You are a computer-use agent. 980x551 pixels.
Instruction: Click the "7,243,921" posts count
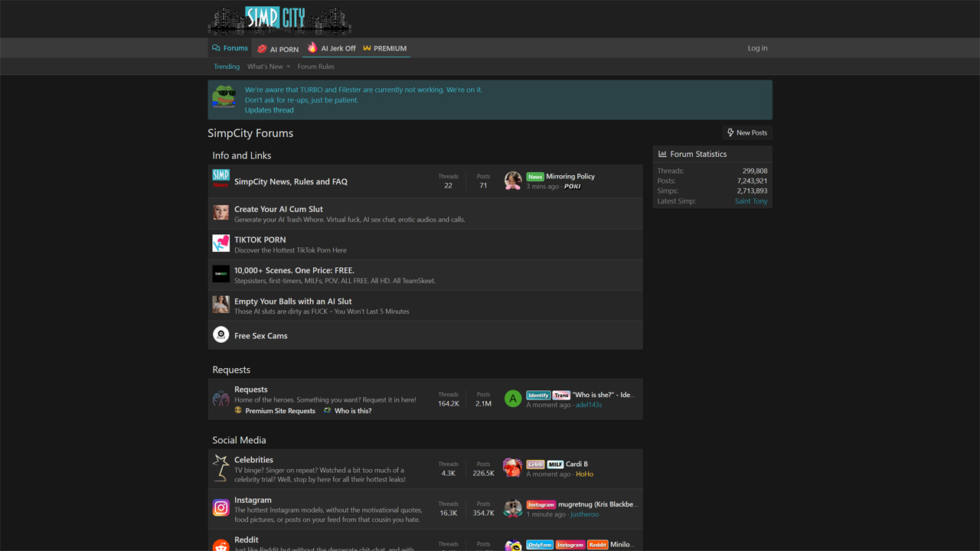pyautogui.click(x=753, y=181)
